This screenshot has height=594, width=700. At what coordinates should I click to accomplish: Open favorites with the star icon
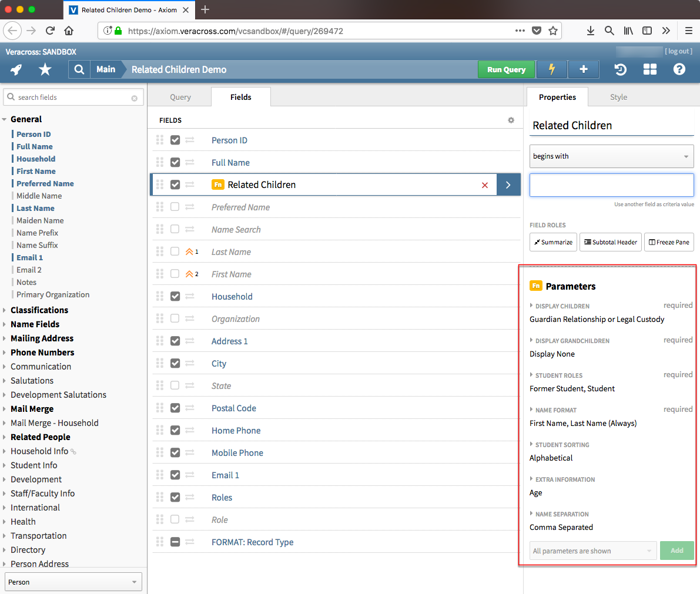(x=45, y=70)
